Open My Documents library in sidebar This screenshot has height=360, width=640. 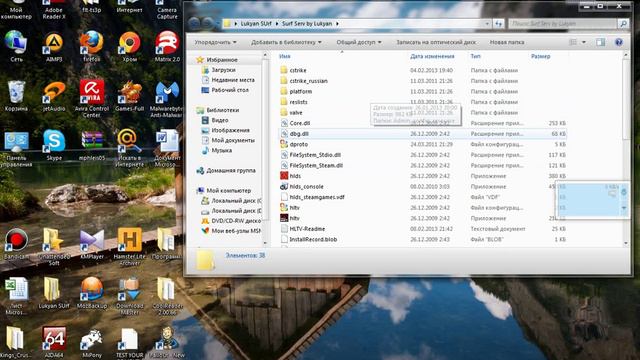[x=233, y=140]
